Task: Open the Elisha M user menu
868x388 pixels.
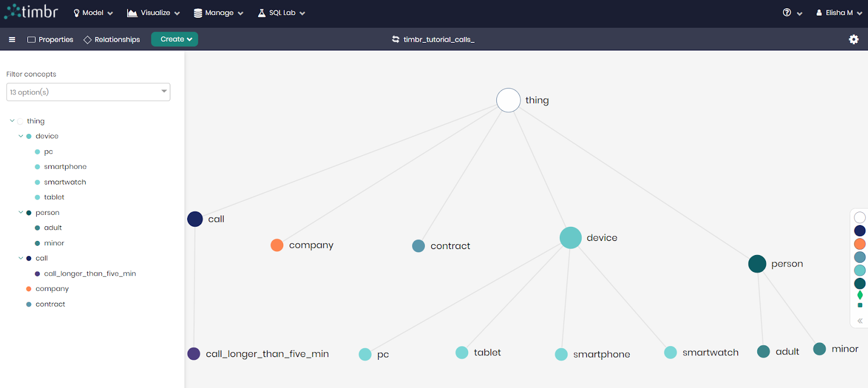Action: [839, 13]
